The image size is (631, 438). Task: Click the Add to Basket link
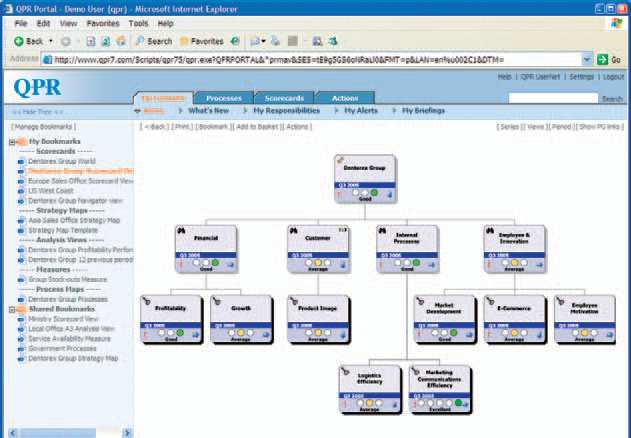pos(257,127)
